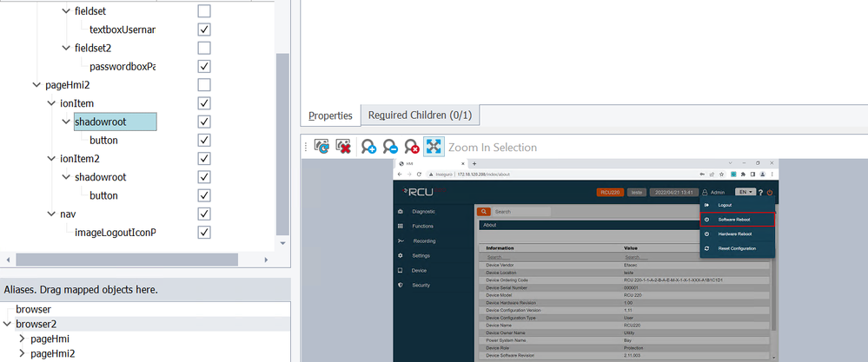Click the scroll-down arrow of tree panel
The width and height of the screenshot is (868, 362).
[x=283, y=243]
